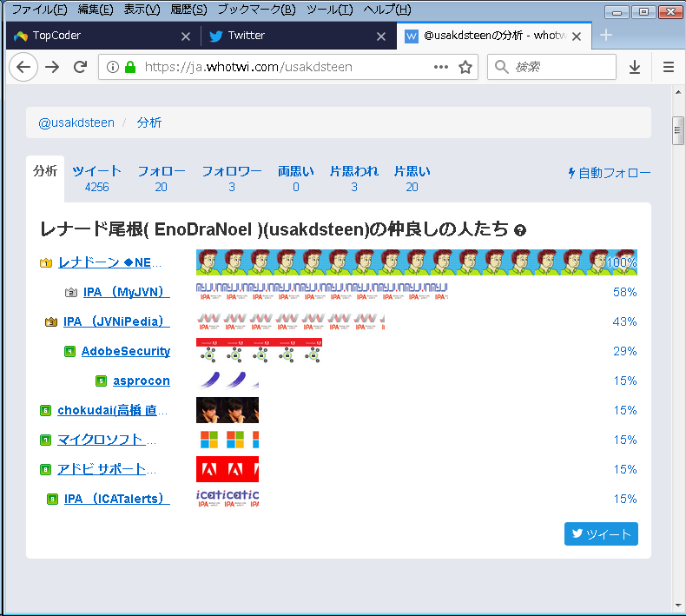Click rank 2 crown badge by IPA (MyJVN)
The height and width of the screenshot is (616, 686).
[71, 292]
